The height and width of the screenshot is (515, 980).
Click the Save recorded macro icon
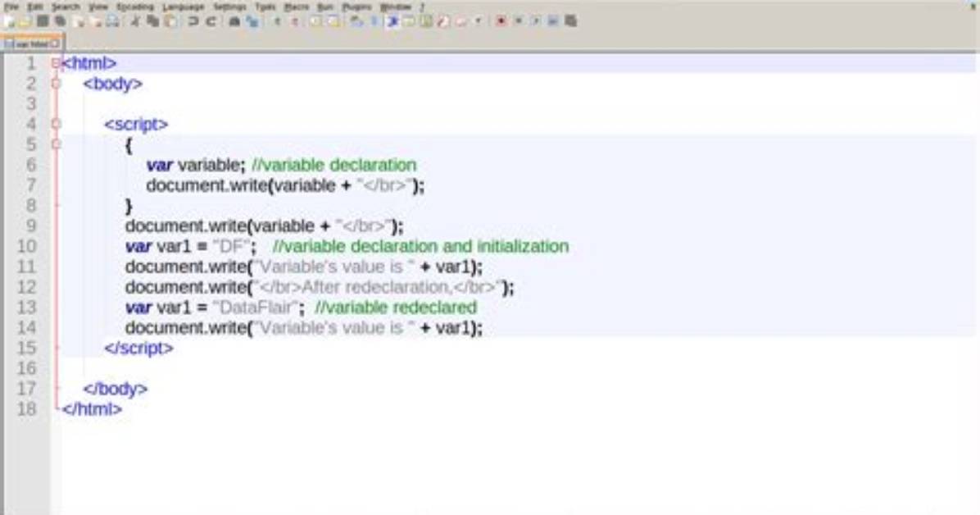(x=570, y=21)
